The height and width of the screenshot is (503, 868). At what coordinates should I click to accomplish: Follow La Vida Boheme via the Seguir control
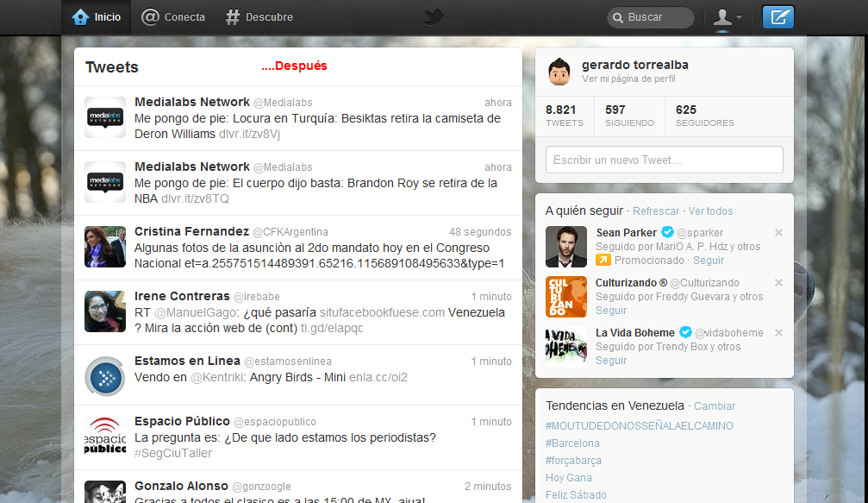pyautogui.click(x=610, y=360)
